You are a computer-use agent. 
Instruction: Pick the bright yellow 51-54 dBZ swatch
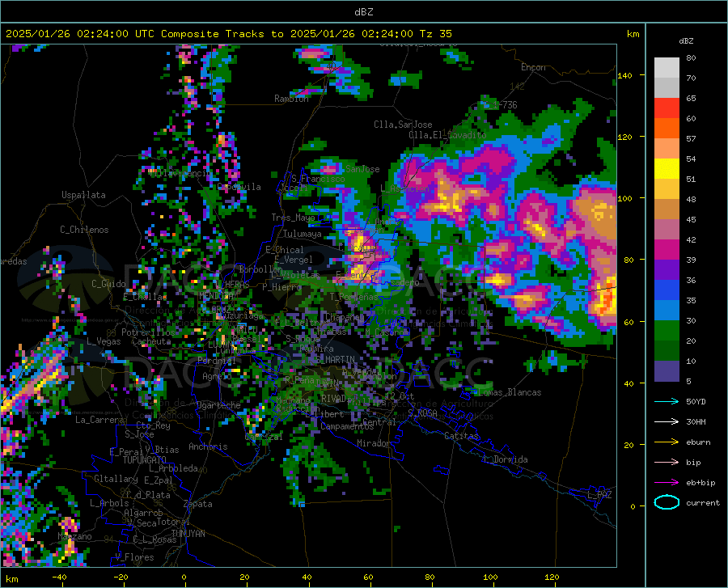[667, 169]
